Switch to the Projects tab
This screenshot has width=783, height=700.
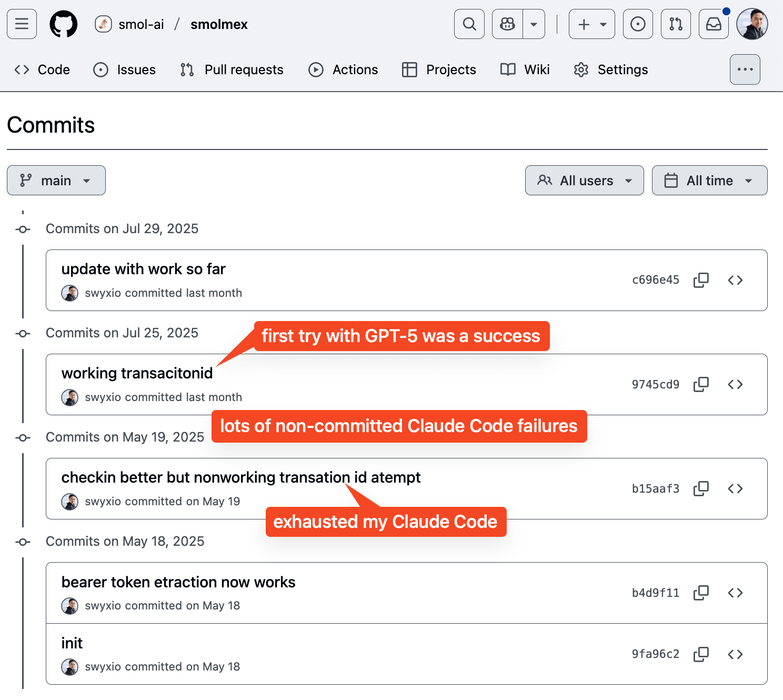(439, 69)
